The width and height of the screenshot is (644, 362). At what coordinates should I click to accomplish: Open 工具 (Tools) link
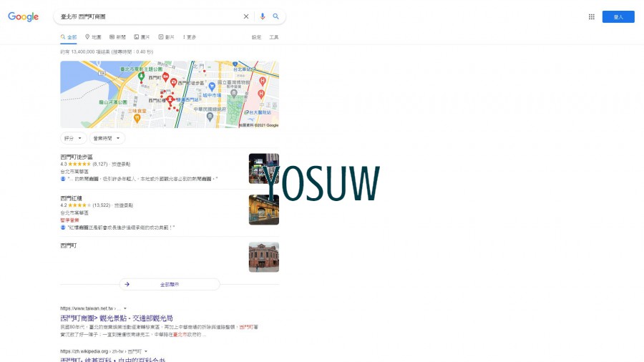[x=273, y=37]
